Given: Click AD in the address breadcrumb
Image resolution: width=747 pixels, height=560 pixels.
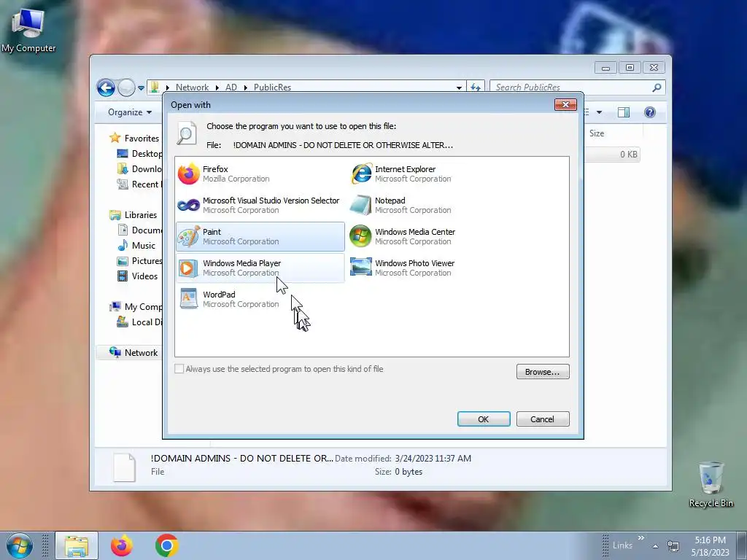Looking at the screenshot, I should click(231, 87).
